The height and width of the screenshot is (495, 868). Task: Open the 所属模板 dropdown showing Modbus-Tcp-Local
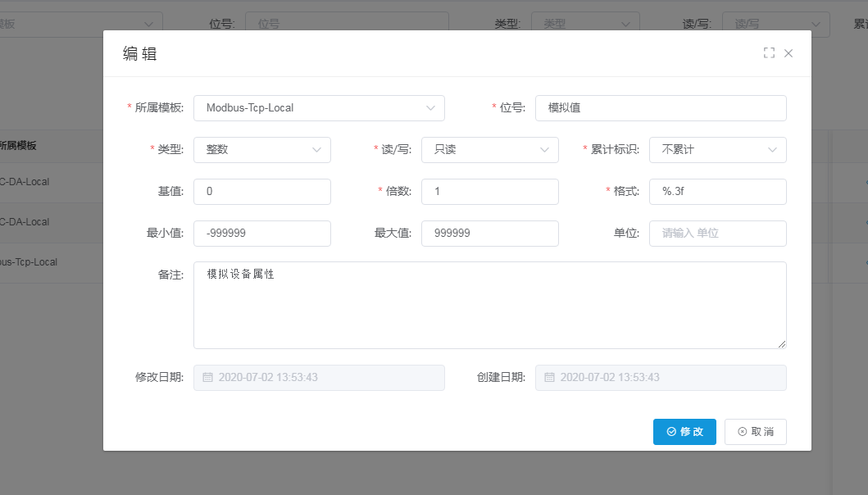(319, 107)
